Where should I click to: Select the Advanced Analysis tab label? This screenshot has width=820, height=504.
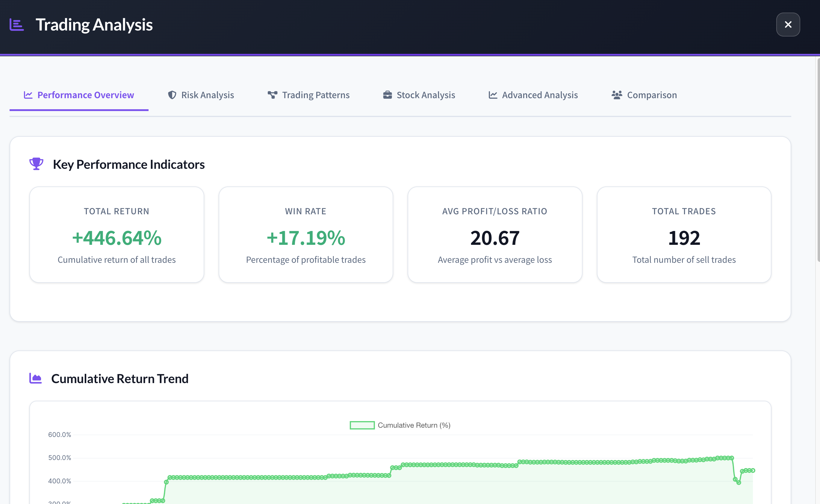coord(540,95)
